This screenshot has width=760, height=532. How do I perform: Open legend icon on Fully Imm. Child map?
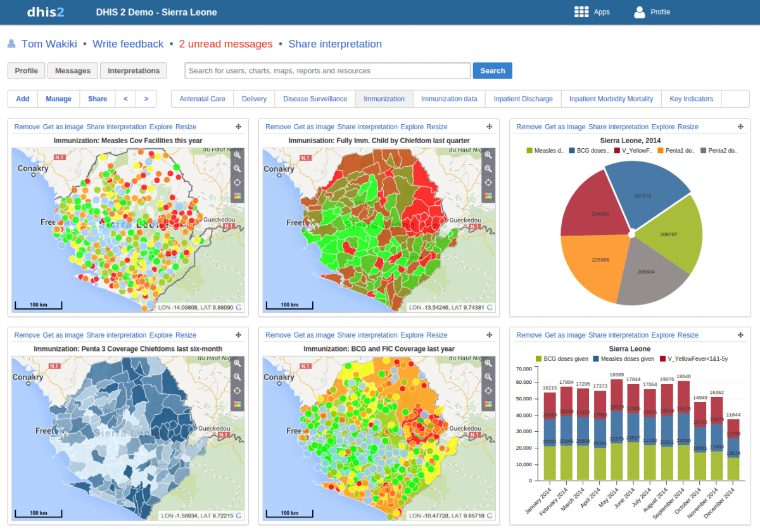coord(488,195)
